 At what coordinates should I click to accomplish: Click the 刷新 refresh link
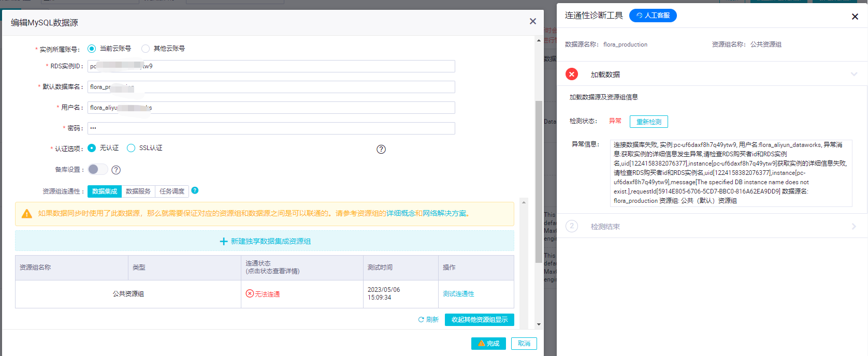click(428, 320)
